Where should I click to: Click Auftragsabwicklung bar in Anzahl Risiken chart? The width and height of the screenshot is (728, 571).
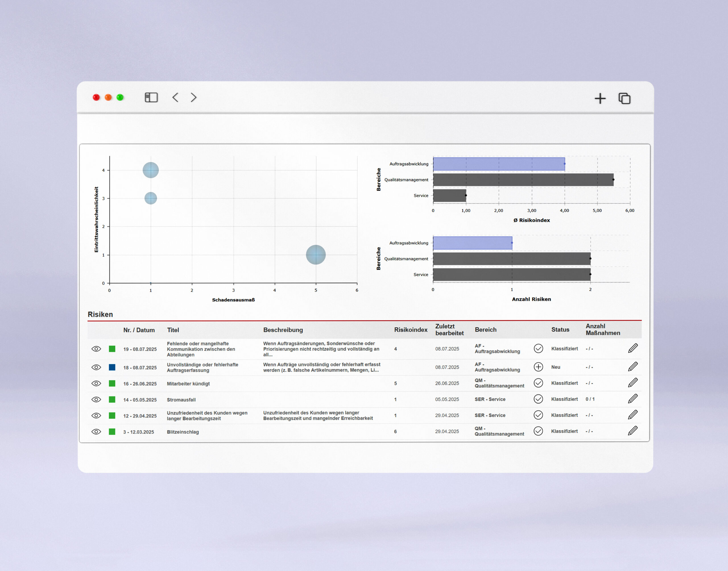coord(472,243)
